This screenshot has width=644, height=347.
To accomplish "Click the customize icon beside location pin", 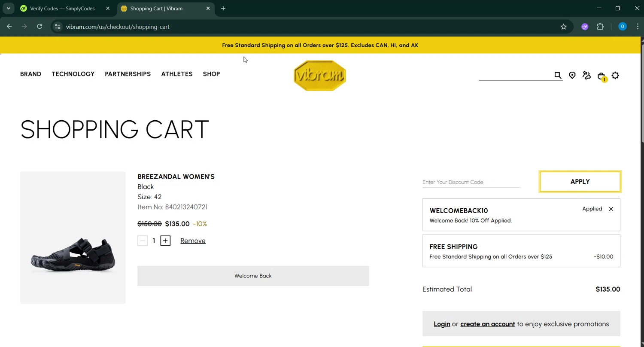I will [x=586, y=75].
